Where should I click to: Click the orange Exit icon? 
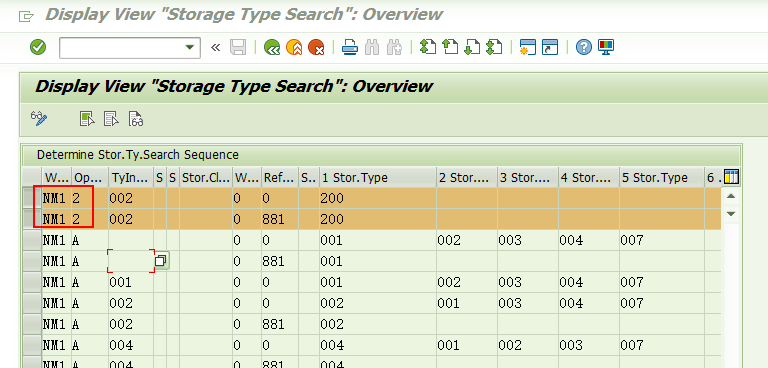pos(294,48)
